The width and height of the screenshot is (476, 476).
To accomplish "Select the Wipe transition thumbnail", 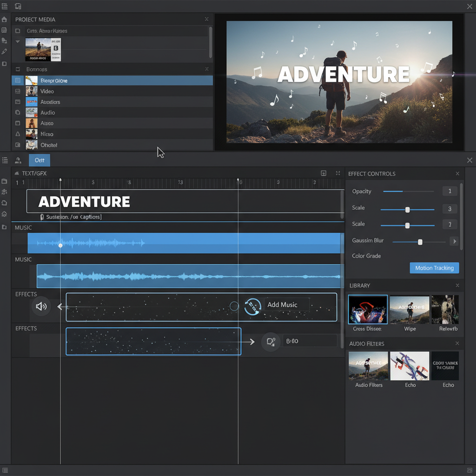I will pos(410,309).
